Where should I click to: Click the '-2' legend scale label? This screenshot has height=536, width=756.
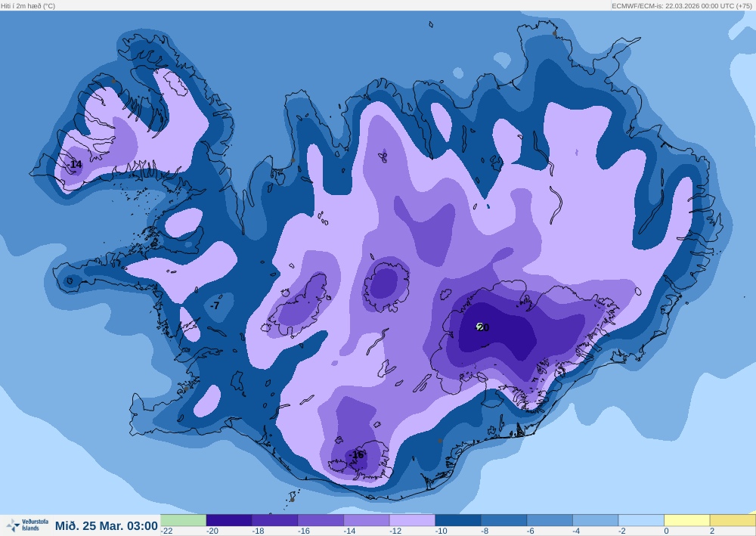click(622, 531)
